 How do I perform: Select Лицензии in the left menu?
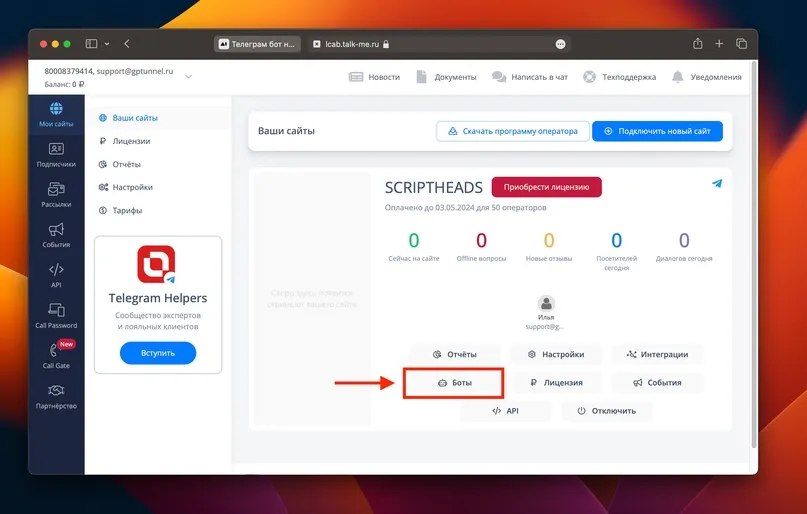pyautogui.click(x=131, y=141)
